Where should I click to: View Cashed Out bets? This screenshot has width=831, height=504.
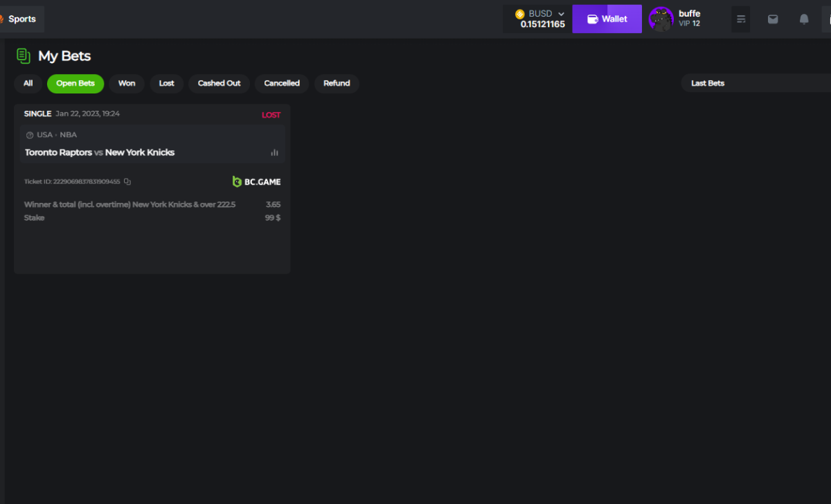click(219, 83)
